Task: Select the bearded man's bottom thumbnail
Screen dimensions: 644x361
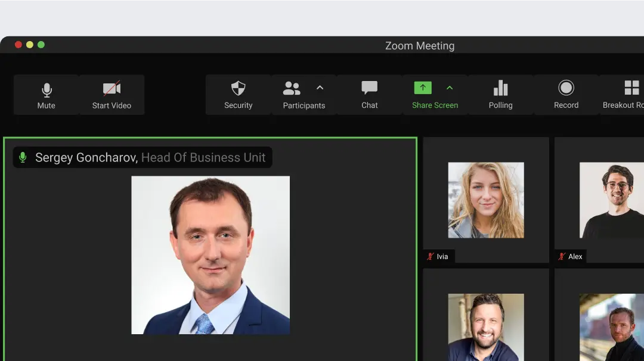Action: pos(486,326)
